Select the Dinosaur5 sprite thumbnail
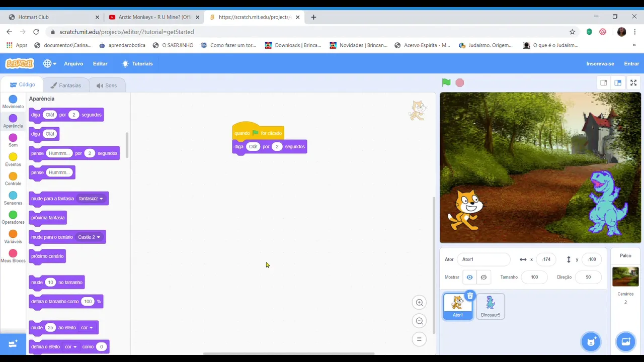Image resolution: width=644 pixels, height=362 pixels. click(491, 306)
